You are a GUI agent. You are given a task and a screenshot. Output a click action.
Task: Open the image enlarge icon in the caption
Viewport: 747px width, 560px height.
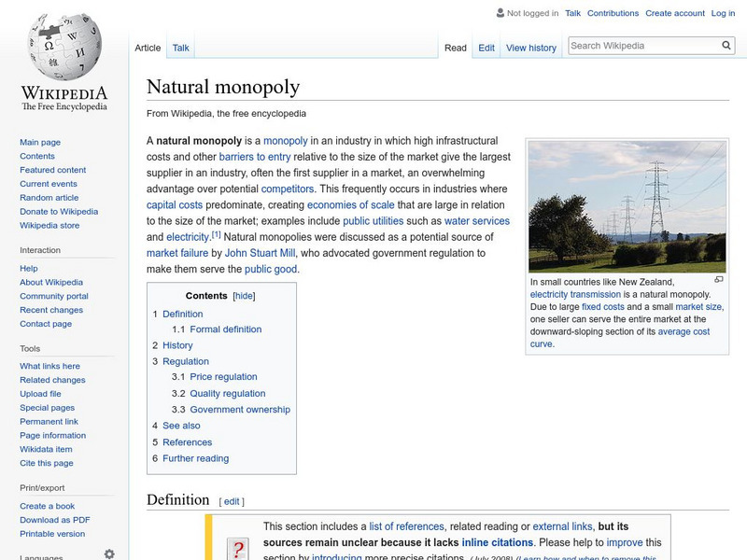click(x=719, y=278)
